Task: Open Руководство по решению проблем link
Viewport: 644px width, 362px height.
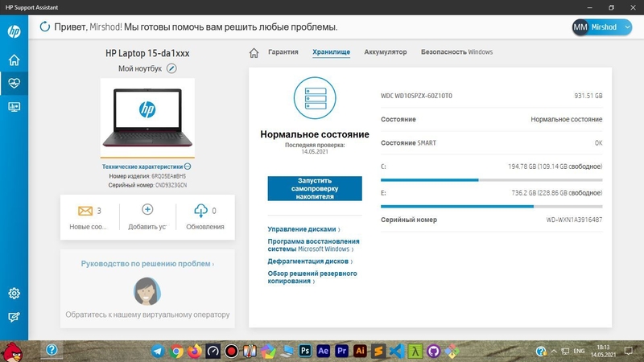Action: coord(147,264)
